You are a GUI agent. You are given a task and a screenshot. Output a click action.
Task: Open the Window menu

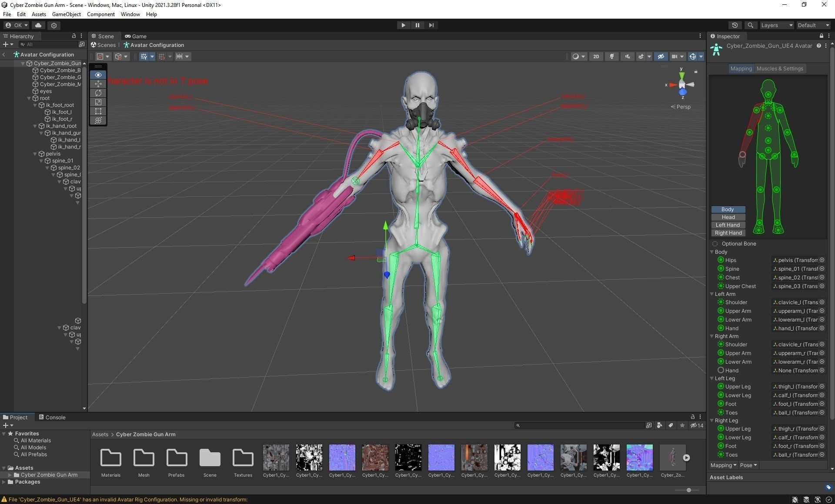click(x=130, y=14)
